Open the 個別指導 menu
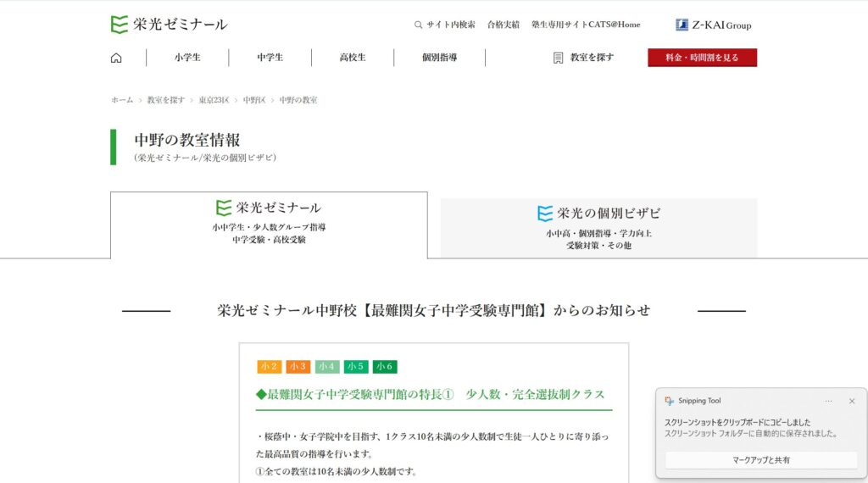The height and width of the screenshot is (483, 868). pos(440,58)
